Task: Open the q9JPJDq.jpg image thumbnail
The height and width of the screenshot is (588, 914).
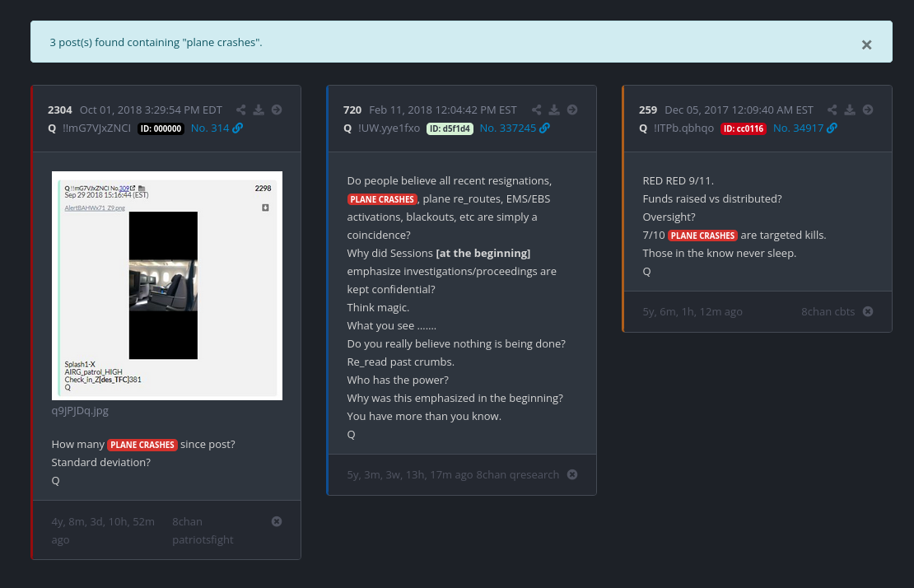Action: click(x=166, y=286)
